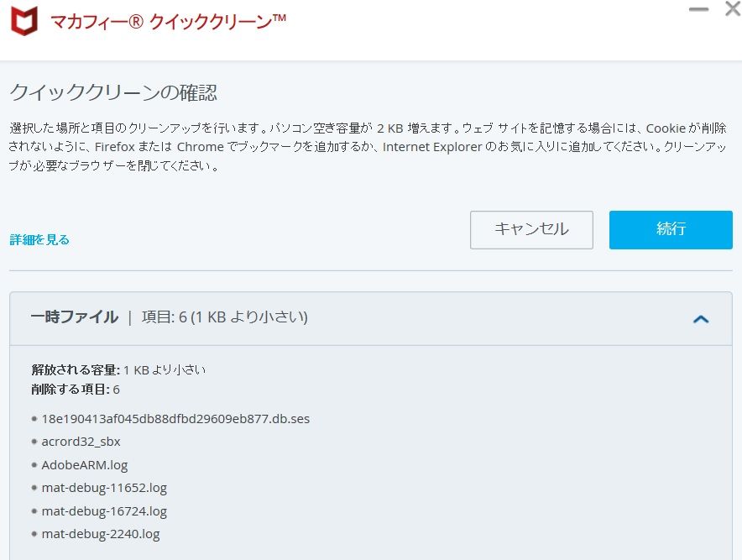The width and height of the screenshot is (742, 560).
Task: Click the 削除する項目 count line
Action: [x=76, y=390]
